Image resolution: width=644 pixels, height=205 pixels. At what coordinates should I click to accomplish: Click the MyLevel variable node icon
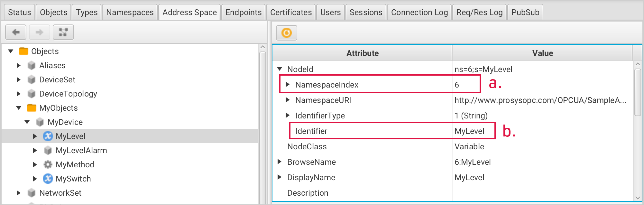(x=48, y=136)
